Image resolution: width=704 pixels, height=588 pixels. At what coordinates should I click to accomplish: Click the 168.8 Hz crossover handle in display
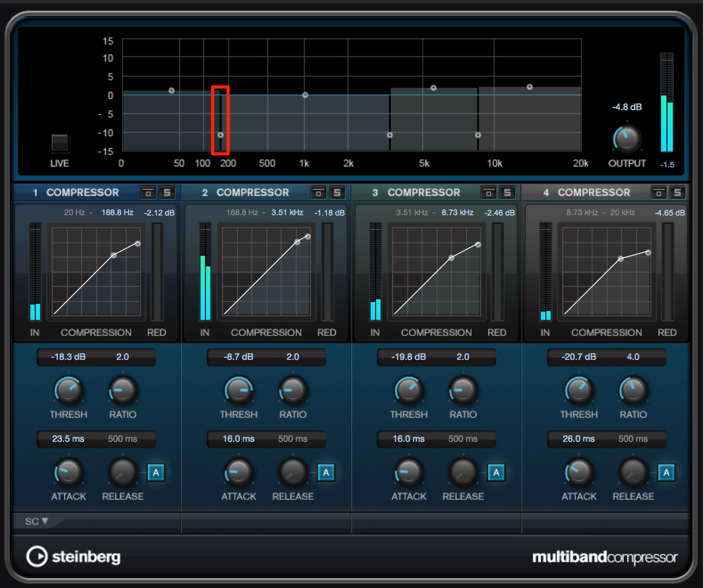click(x=221, y=135)
